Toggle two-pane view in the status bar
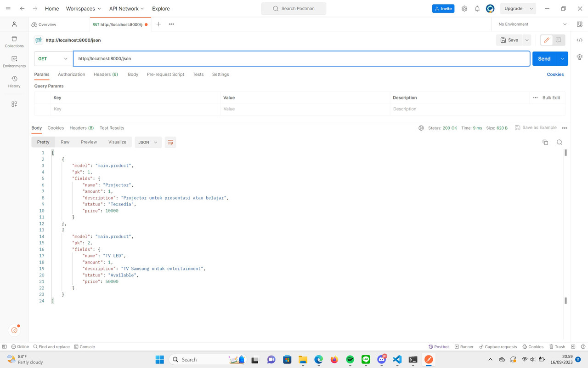588x368 pixels. pos(573,347)
